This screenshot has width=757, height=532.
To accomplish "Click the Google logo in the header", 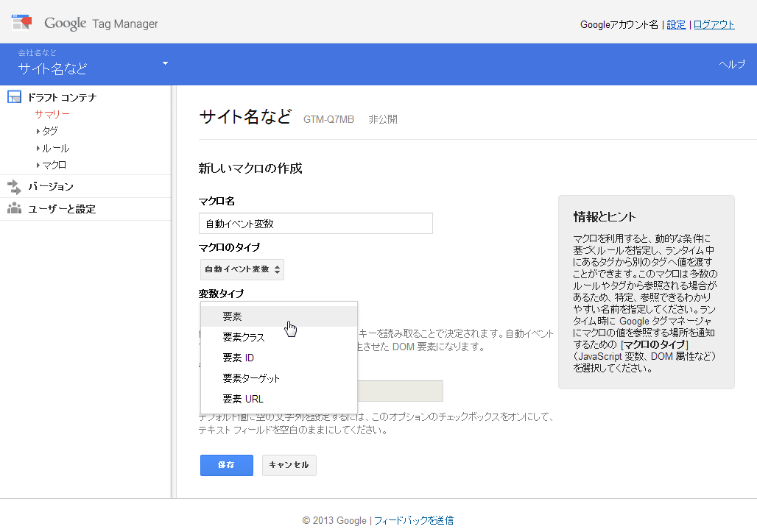I will (x=66, y=23).
